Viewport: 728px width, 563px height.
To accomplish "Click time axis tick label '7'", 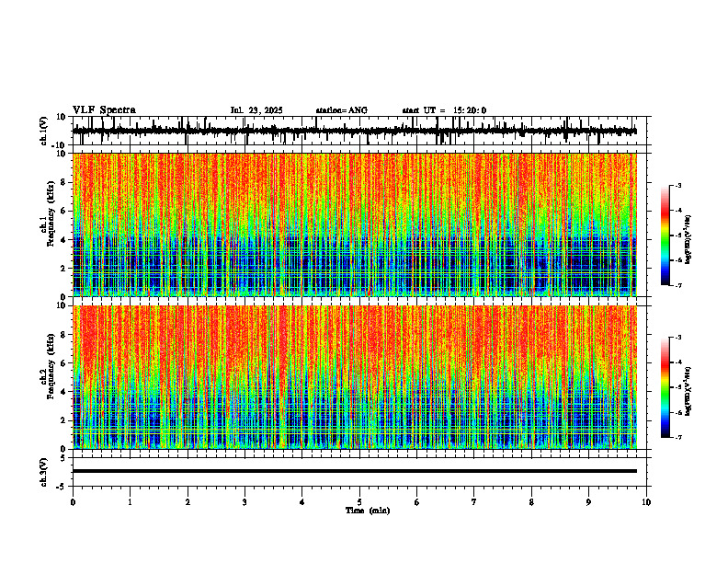I will (474, 502).
